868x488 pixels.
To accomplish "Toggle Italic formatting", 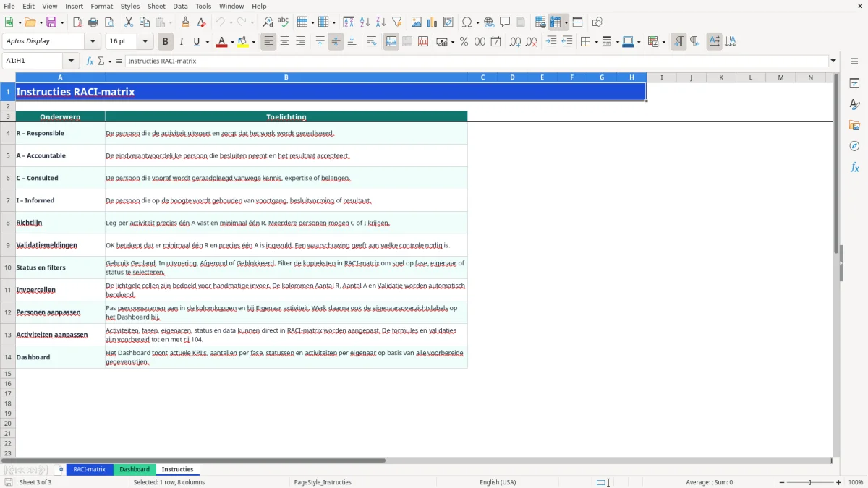I will (182, 42).
